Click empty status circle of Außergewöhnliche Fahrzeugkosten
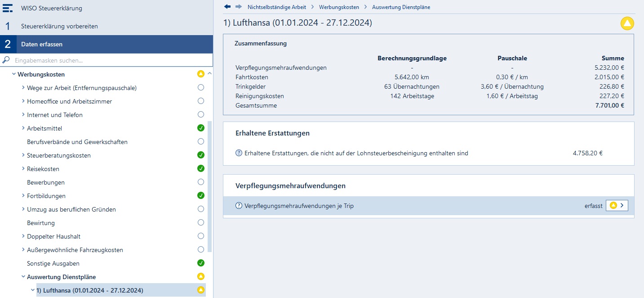Screen dimensions: 644x298 pos(201,249)
